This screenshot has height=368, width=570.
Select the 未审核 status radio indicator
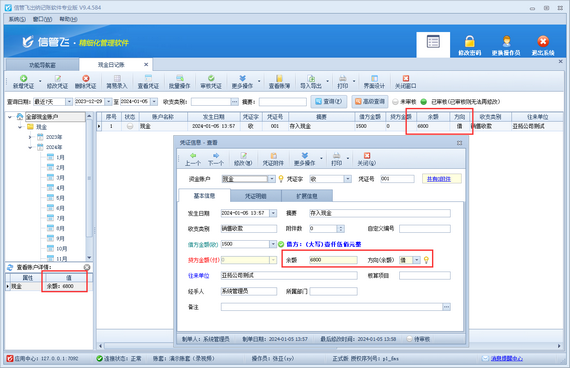click(x=396, y=102)
